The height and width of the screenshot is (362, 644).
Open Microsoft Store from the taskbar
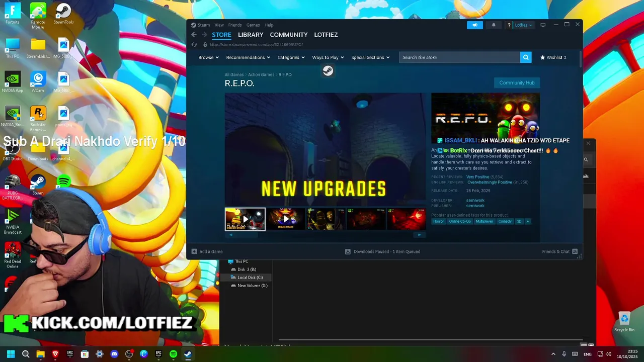point(85,354)
